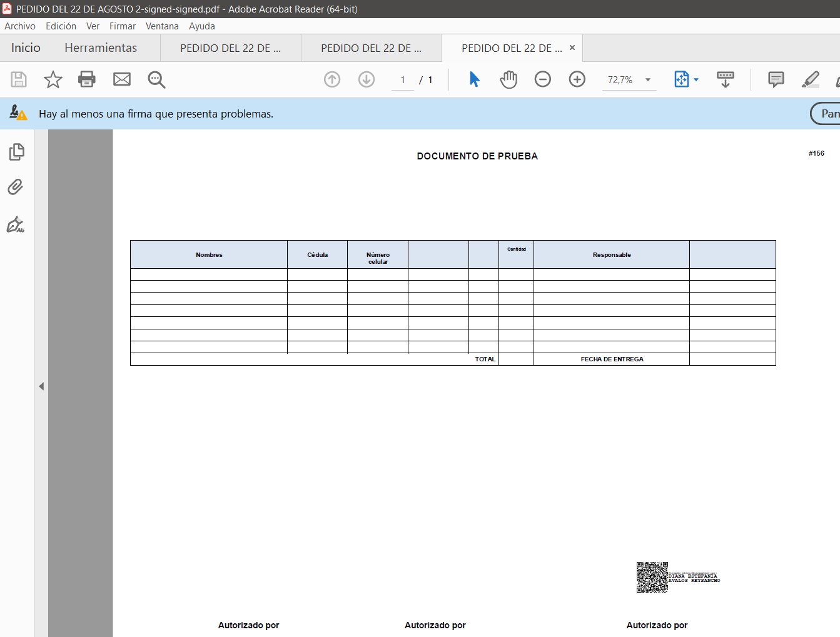The width and height of the screenshot is (840, 637).
Task: Click the FECHA DE ENTREGA cell
Action: click(x=612, y=359)
